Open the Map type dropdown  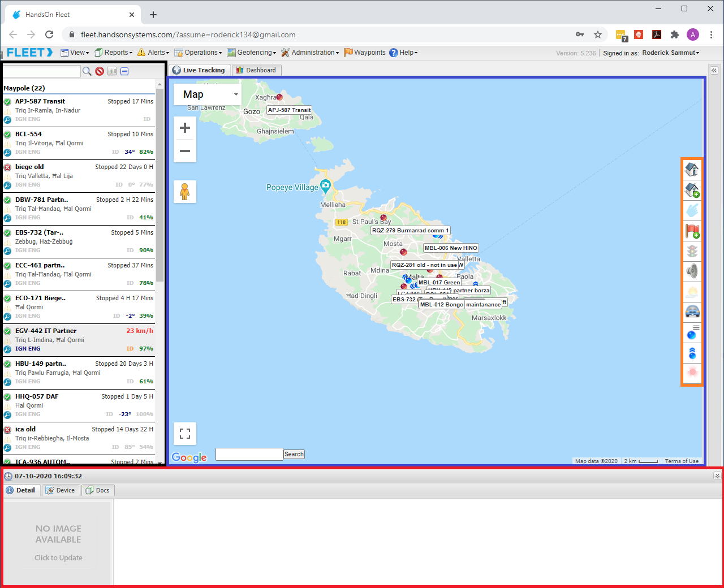click(x=208, y=94)
